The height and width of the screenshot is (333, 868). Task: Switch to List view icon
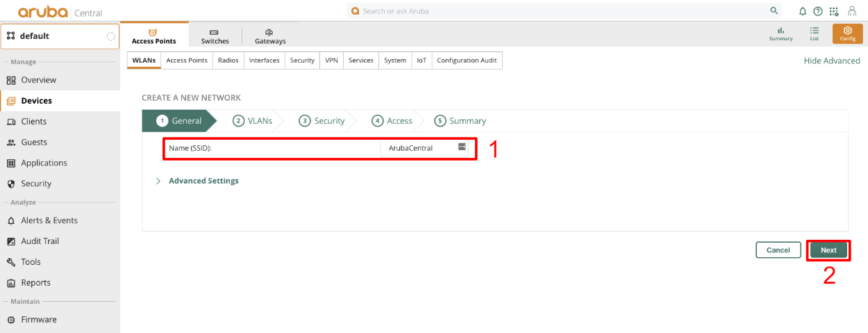[x=815, y=34]
